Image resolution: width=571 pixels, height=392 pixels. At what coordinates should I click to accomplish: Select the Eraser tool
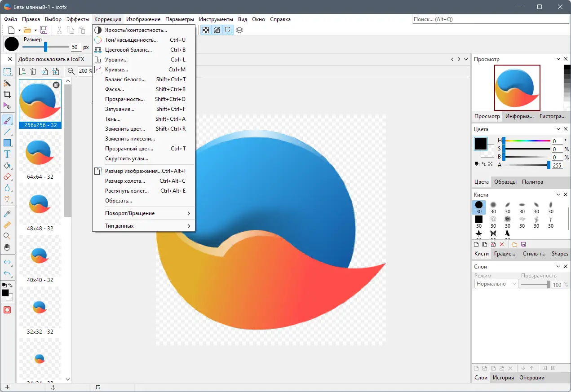coord(7,177)
